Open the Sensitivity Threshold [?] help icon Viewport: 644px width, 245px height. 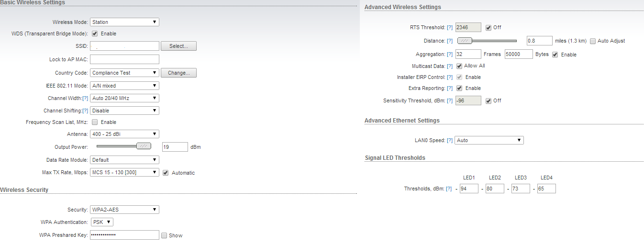click(x=450, y=101)
